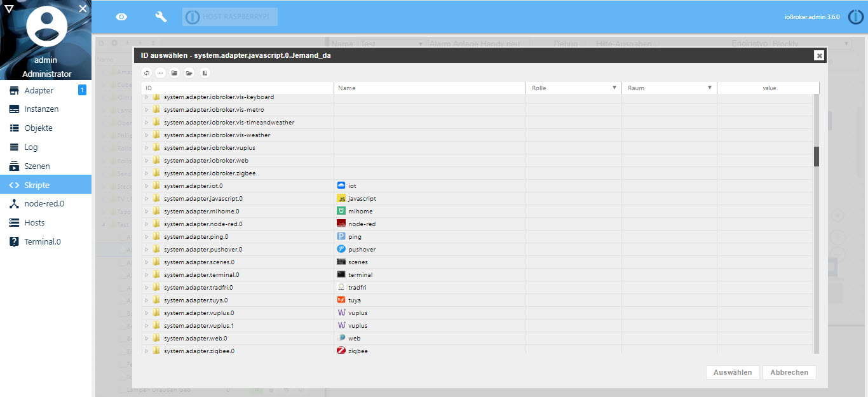
Task: Close the sidebar with the X icon
Action: (x=83, y=8)
